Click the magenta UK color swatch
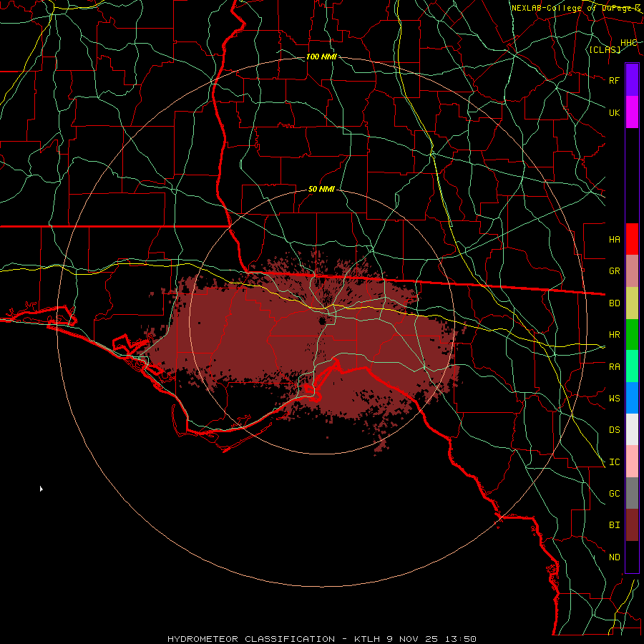Image resolution: width=644 pixels, height=644 pixels. click(632, 112)
